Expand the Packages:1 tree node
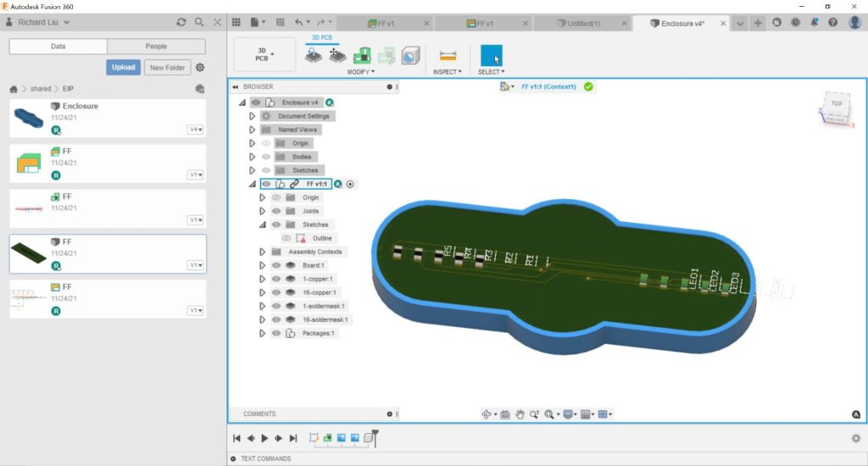The height and width of the screenshot is (466, 868). tap(263, 334)
